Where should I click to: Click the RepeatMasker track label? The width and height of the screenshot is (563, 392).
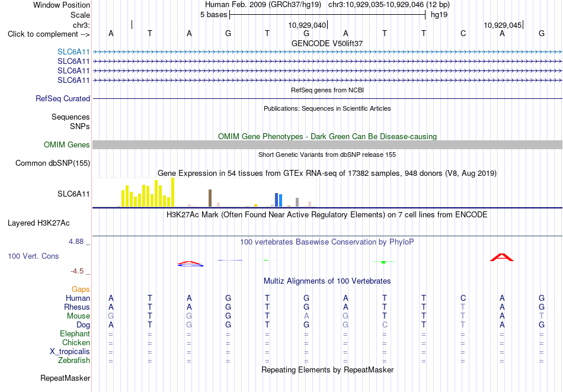pyautogui.click(x=65, y=378)
